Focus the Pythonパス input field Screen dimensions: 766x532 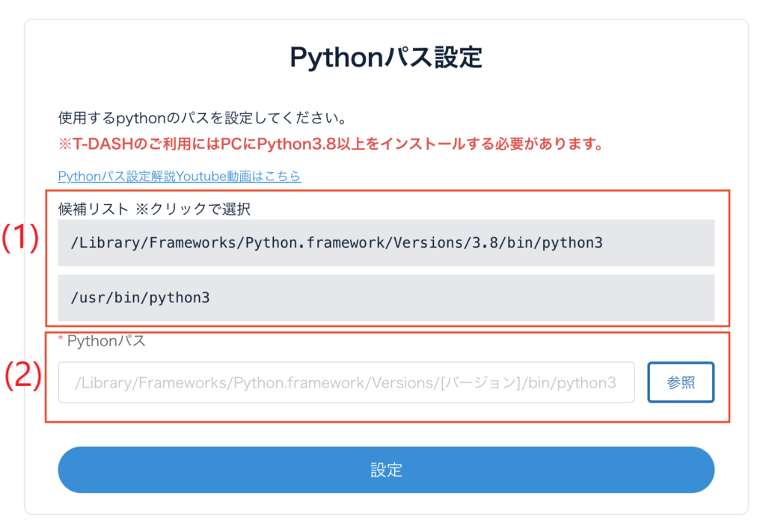point(346,383)
